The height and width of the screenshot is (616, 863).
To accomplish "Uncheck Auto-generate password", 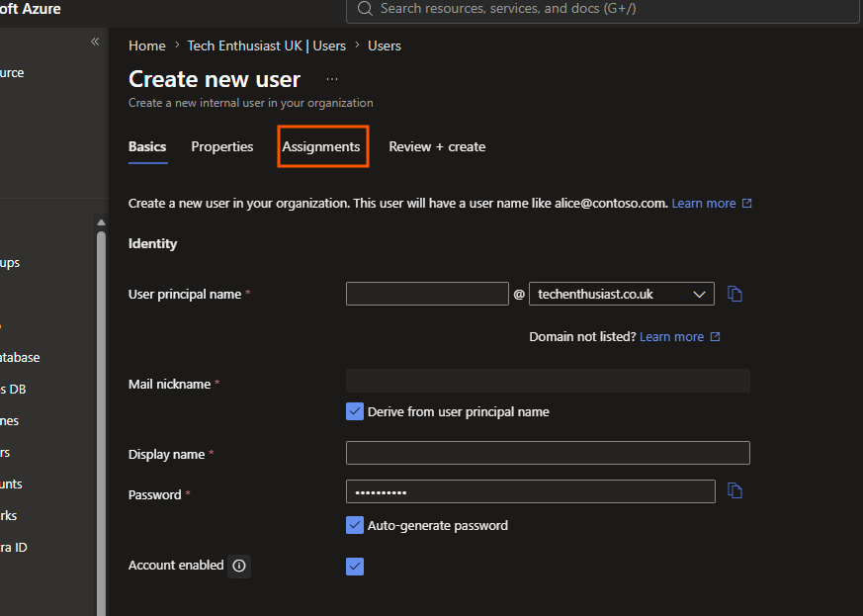I will 355,525.
